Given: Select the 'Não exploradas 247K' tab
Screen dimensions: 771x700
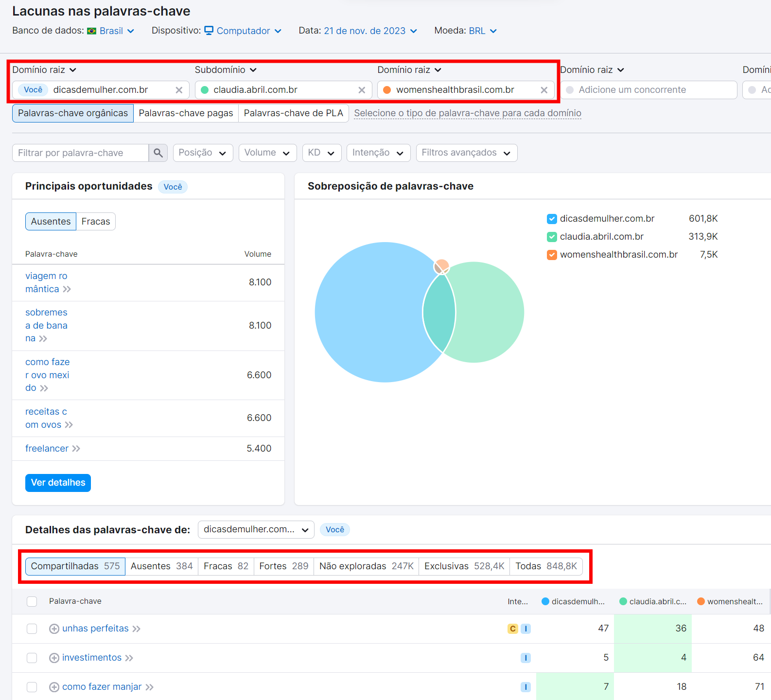Looking at the screenshot, I should 367,566.
